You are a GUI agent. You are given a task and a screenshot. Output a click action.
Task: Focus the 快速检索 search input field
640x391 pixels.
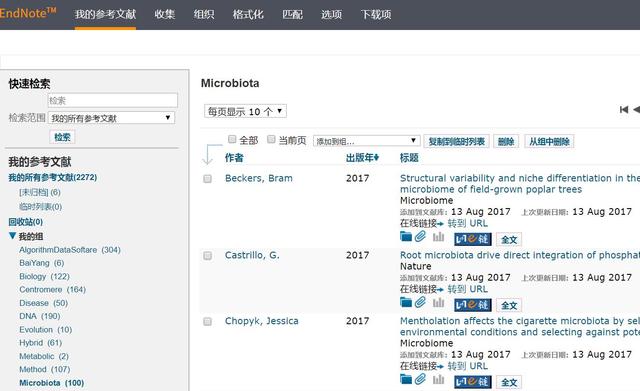pyautogui.click(x=113, y=100)
